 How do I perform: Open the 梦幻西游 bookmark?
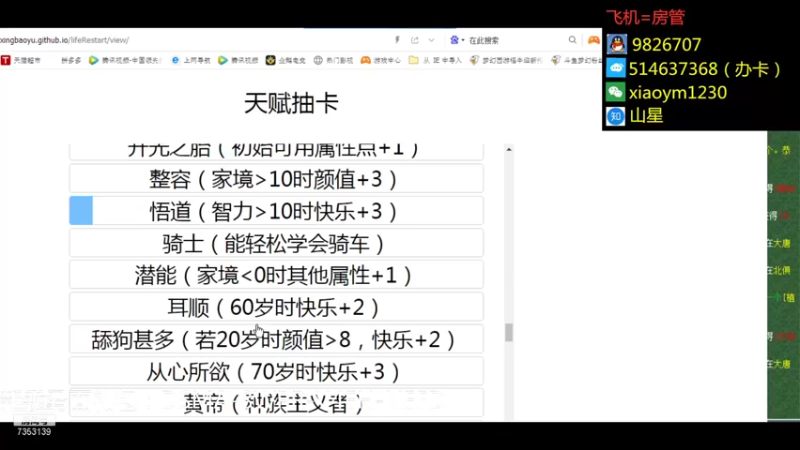pos(506,60)
